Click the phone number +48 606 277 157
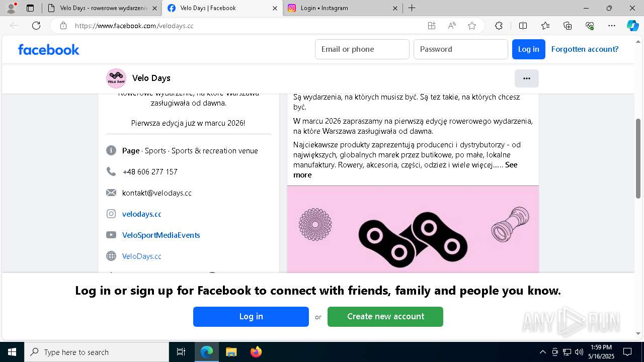This screenshot has width=644, height=362. [x=150, y=171]
